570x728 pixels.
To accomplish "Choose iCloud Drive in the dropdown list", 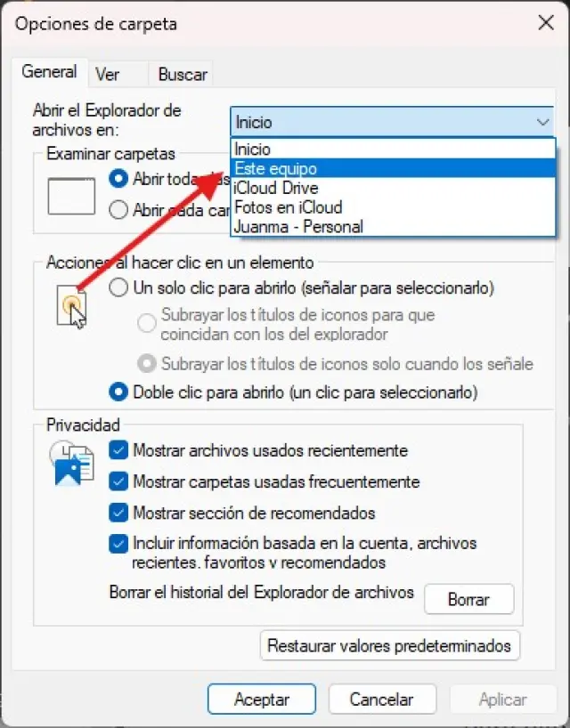I will coord(393,188).
